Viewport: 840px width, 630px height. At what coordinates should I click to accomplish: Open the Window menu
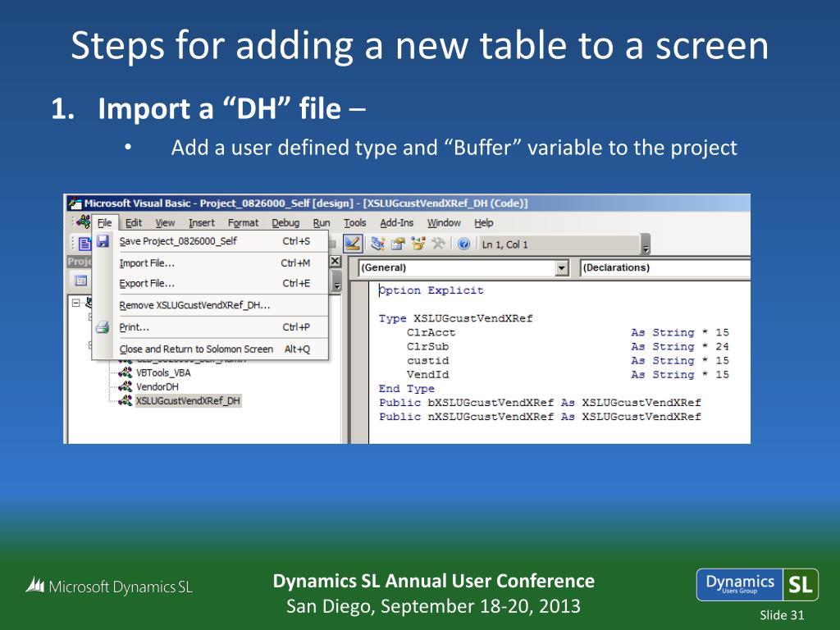pos(444,223)
